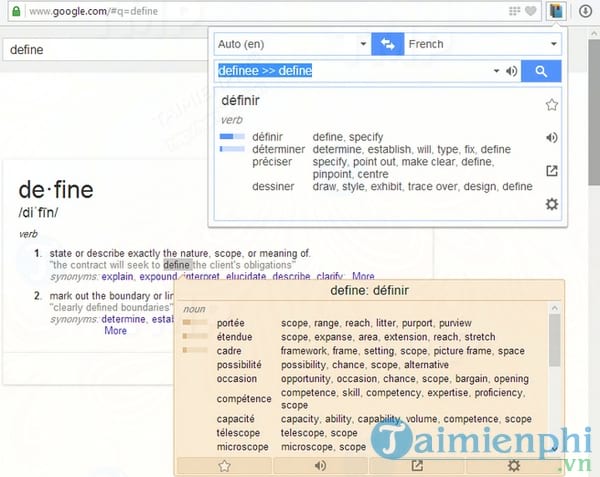Open the French target language dropdown
The width and height of the screenshot is (600, 477).
tap(483, 44)
